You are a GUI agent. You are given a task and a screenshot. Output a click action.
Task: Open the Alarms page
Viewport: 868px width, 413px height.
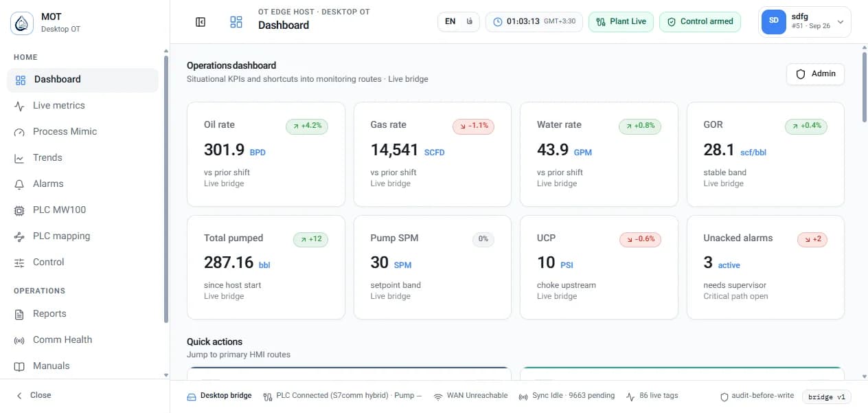(82, 184)
